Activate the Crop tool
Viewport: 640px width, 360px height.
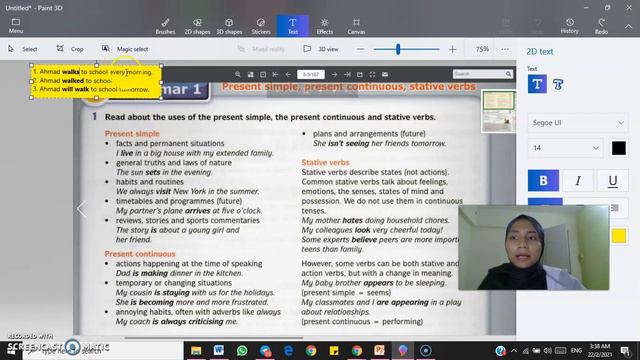pos(70,49)
